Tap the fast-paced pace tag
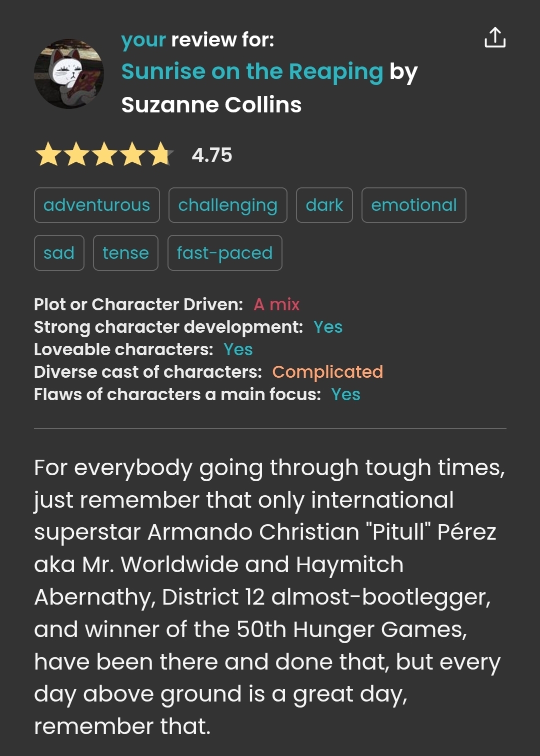Image resolution: width=540 pixels, height=756 pixels. pos(224,253)
